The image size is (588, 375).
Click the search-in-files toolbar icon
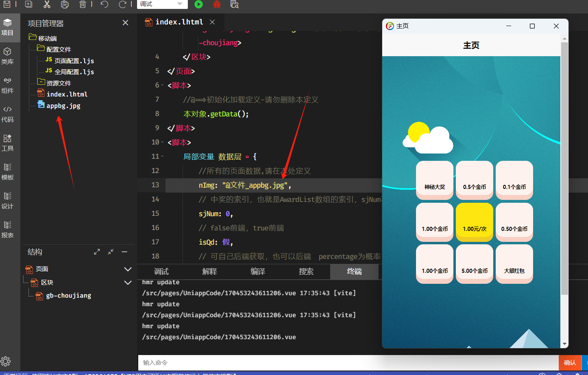(234, 4)
